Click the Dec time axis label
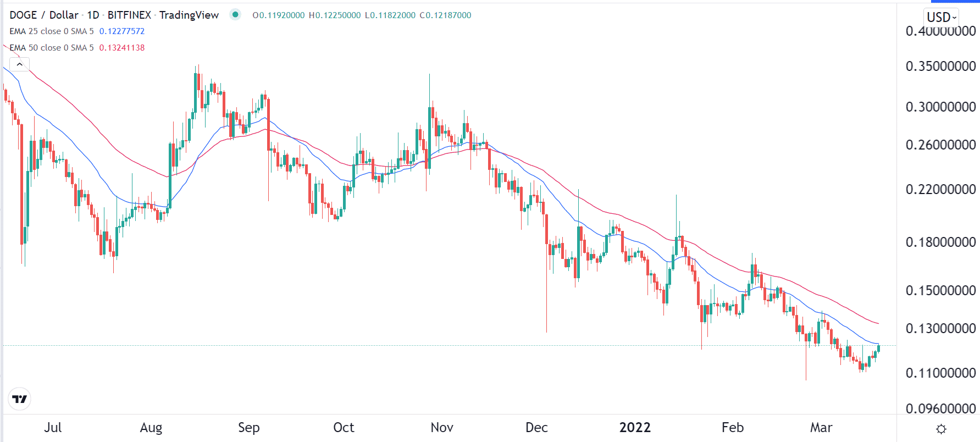 536,428
